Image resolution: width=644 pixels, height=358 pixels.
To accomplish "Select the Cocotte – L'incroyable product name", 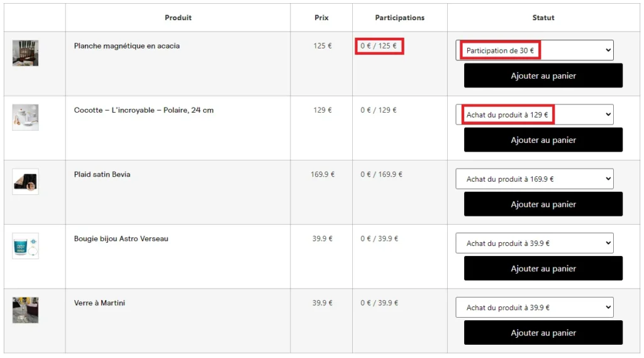I will 143,110.
